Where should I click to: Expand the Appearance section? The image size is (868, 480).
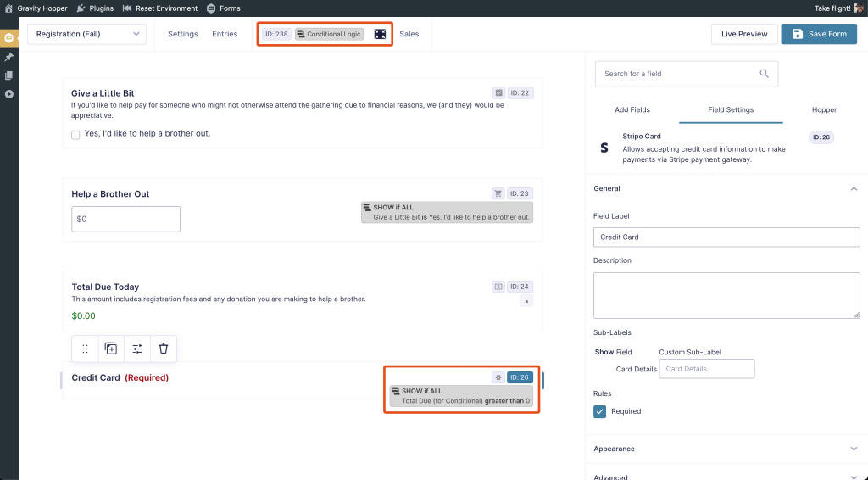(726, 449)
